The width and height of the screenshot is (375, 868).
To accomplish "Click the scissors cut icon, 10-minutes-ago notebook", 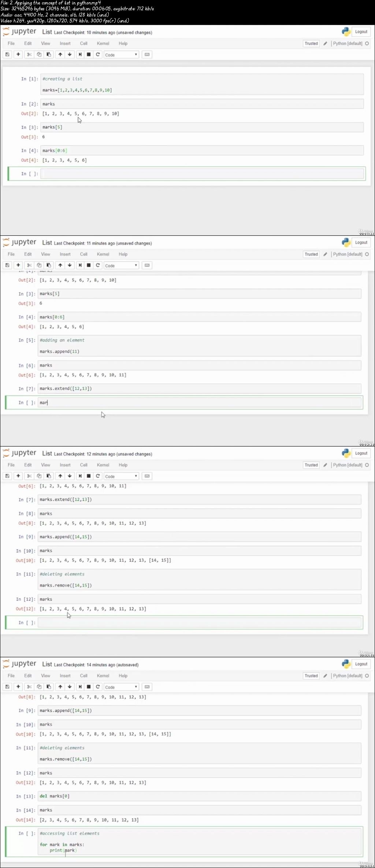I will point(29,55).
